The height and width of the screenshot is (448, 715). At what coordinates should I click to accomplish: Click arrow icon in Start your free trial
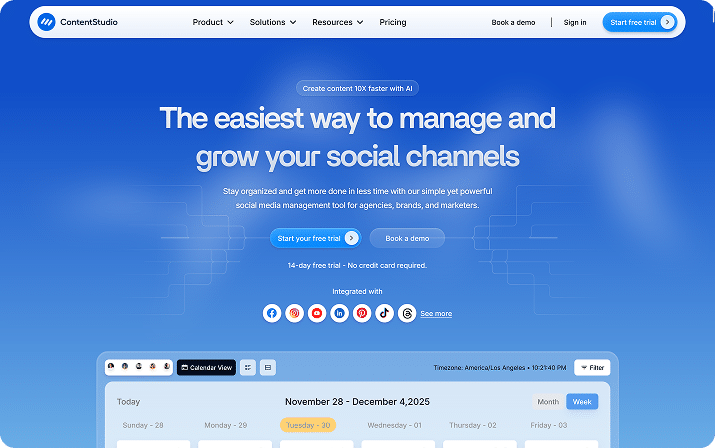tap(352, 238)
